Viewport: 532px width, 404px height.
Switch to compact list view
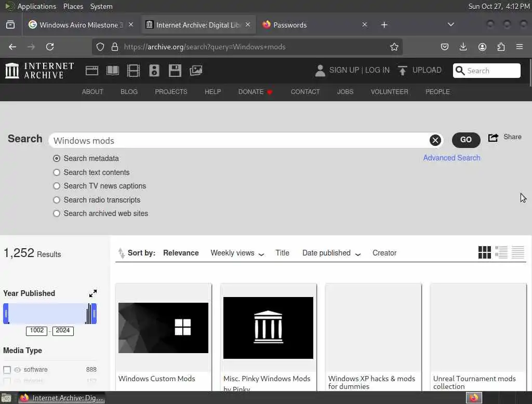tap(518, 252)
